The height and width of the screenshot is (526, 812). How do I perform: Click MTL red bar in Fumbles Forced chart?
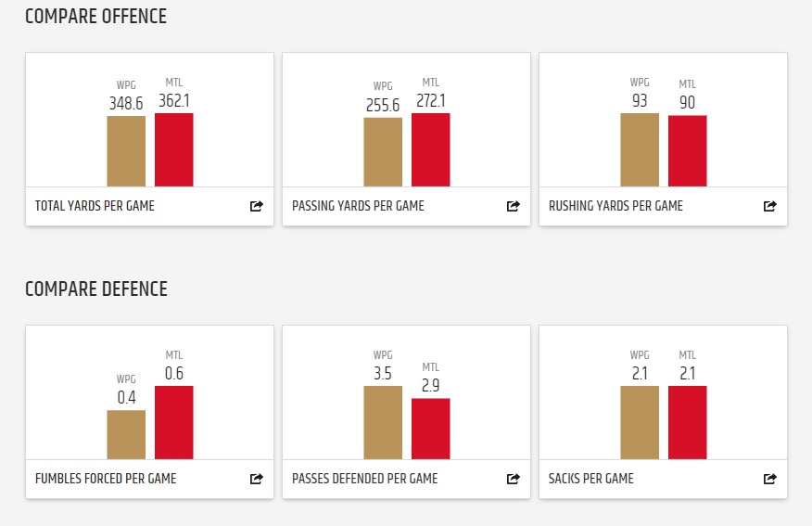click(174, 422)
